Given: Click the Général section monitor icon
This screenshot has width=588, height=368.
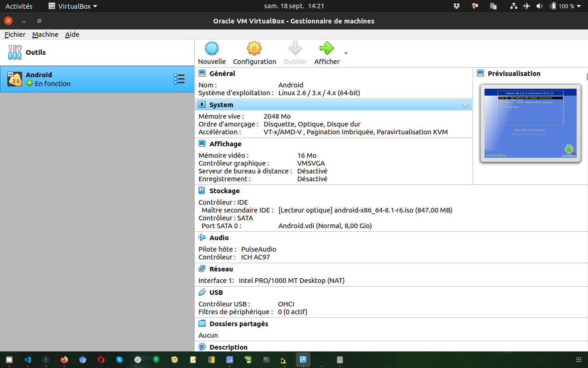Looking at the screenshot, I should coord(202,73).
